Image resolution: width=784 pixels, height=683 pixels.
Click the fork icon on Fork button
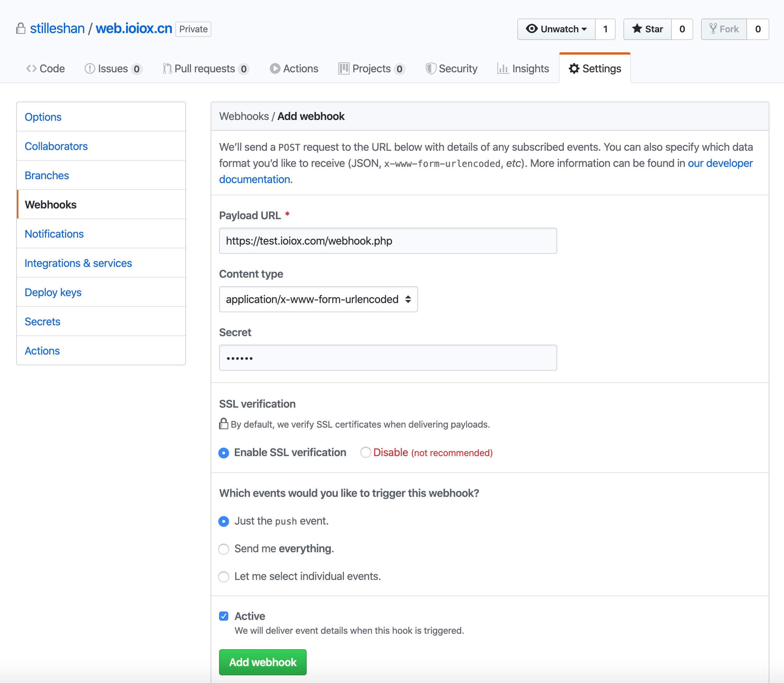pyautogui.click(x=713, y=29)
